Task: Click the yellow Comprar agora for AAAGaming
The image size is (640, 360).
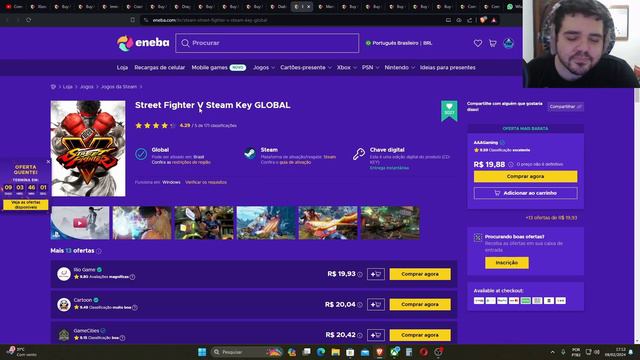Action: 525,176
